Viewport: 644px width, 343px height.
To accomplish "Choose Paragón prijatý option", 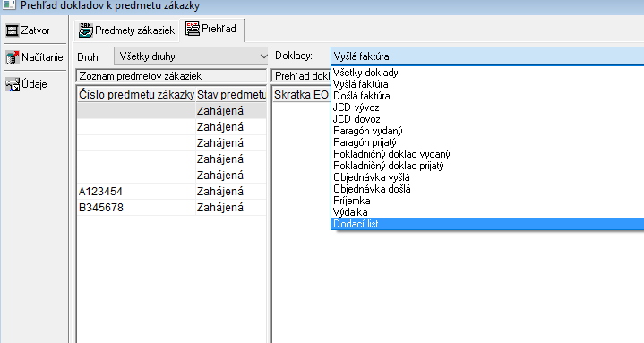I will (x=487, y=142).
